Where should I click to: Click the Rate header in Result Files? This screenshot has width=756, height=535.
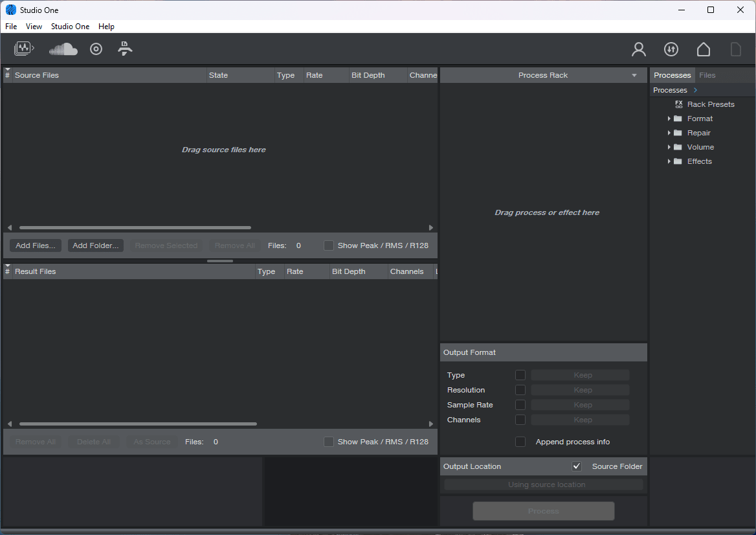pos(307,271)
